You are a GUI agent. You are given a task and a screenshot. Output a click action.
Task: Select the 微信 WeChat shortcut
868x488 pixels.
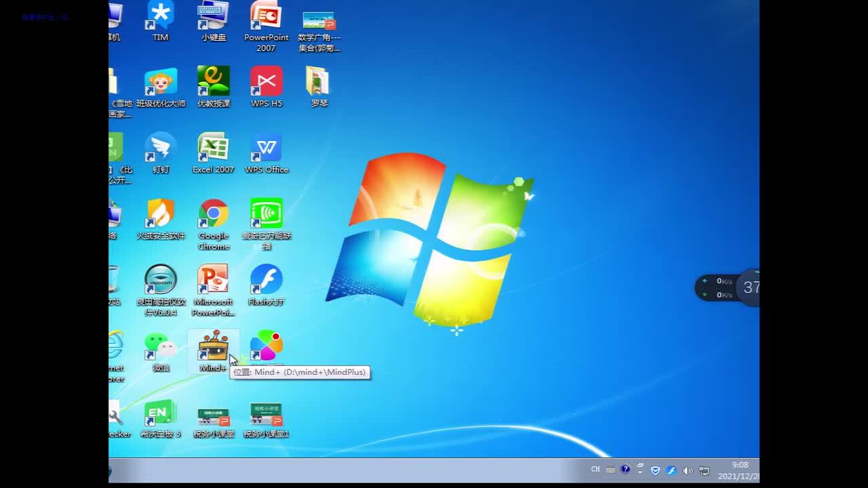(161, 352)
